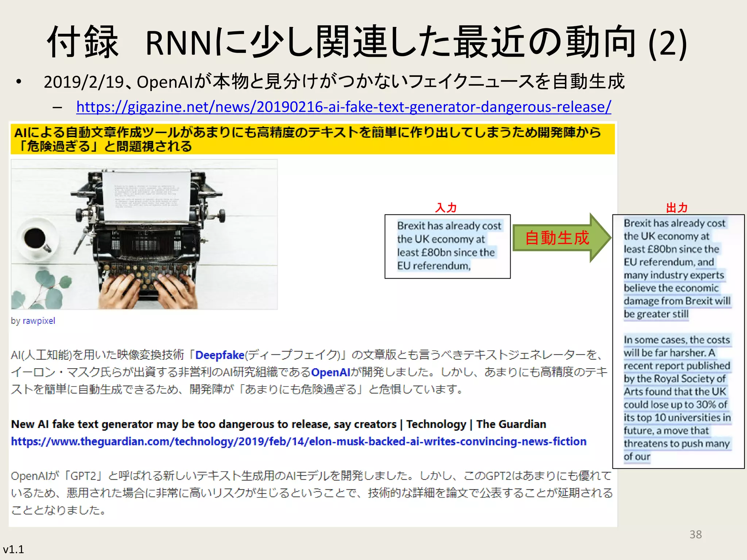
Task: Click the slide page number 38
Action: coord(696,534)
